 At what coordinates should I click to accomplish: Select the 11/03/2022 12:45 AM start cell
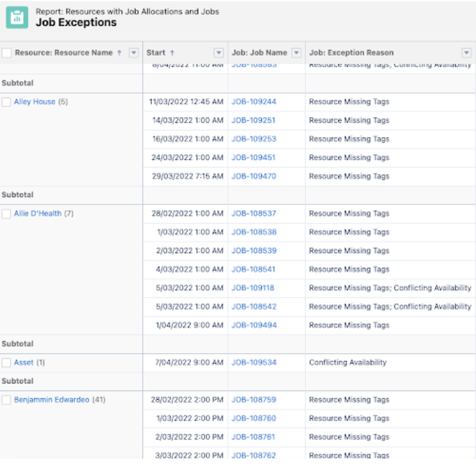tap(186, 102)
